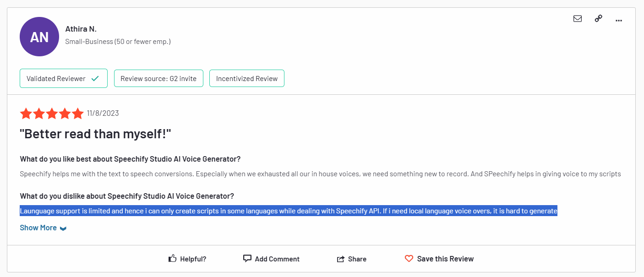Click the highlighted dislike review text
Screen dimensions: 644x277
(x=289, y=211)
